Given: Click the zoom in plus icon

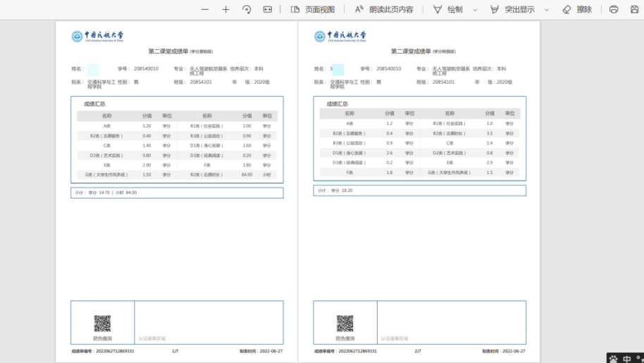Looking at the screenshot, I should click(225, 9).
